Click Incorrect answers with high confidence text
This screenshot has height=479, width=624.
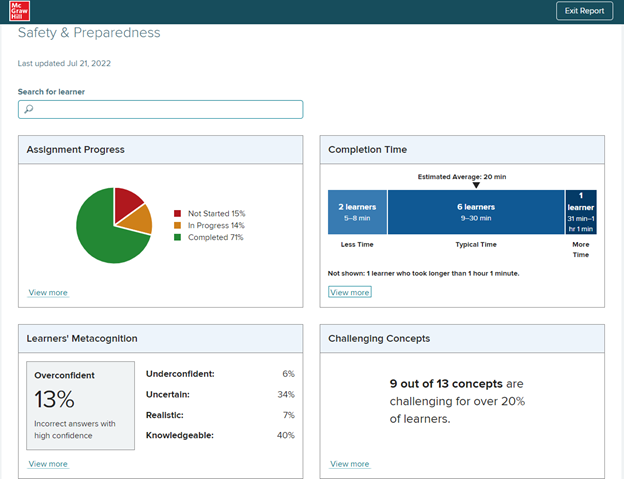75,429
